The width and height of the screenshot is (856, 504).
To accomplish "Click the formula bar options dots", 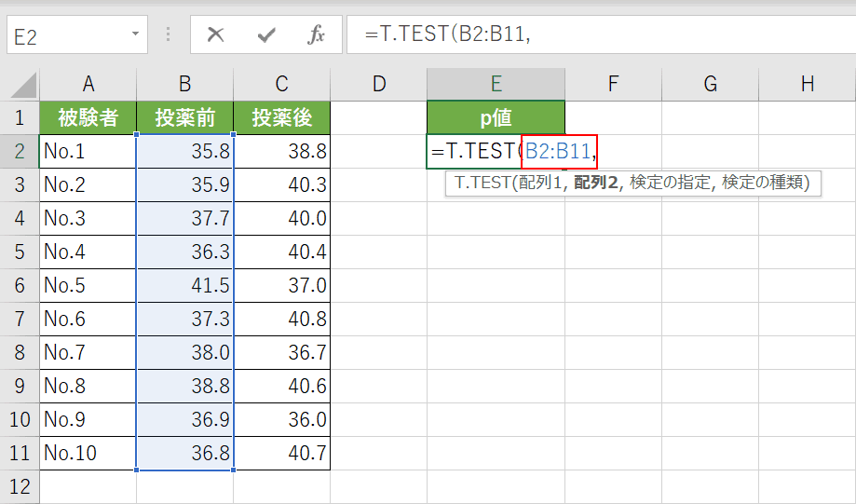I will click(x=169, y=35).
